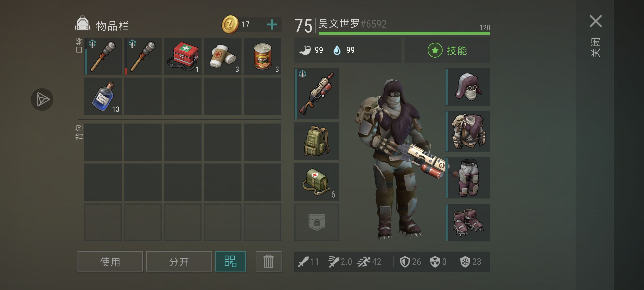Click the trash can delete button
This screenshot has width=644, height=290.
point(268,261)
